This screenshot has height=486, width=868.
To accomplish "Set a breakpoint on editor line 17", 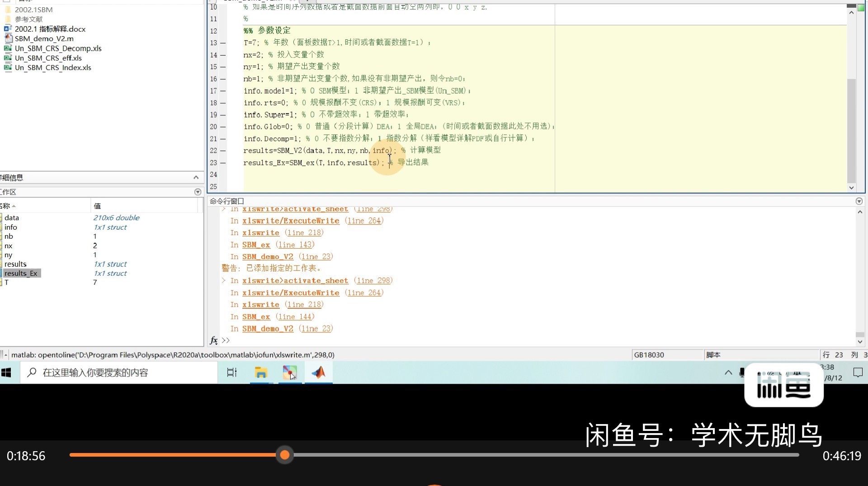I will pos(223,91).
